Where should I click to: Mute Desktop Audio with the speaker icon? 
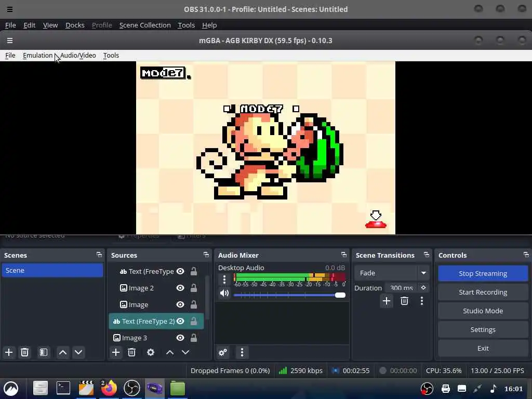(x=224, y=293)
